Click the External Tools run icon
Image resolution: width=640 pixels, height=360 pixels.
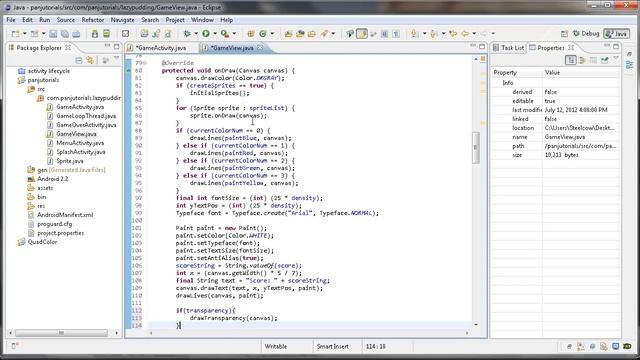224,34
